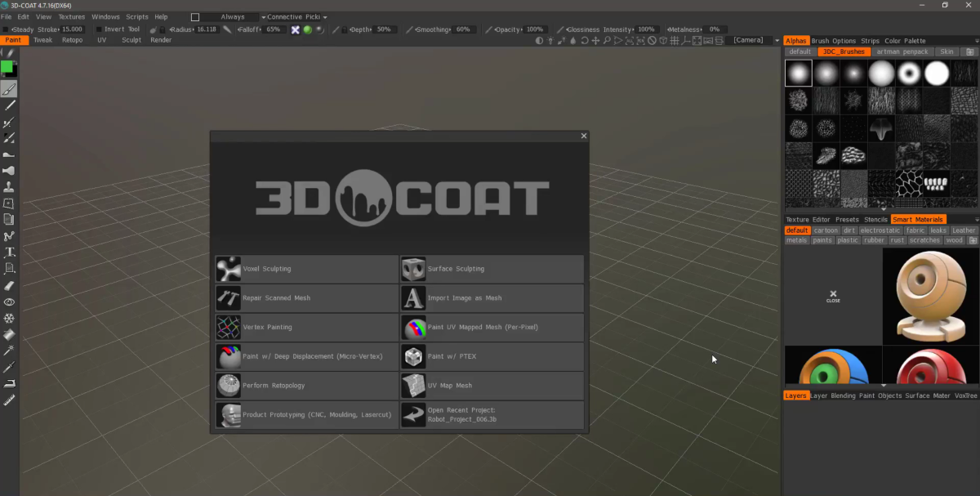980x496 pixels.
Task: Click the CLOSE smart material thumbnail
Action: [833, 296]
